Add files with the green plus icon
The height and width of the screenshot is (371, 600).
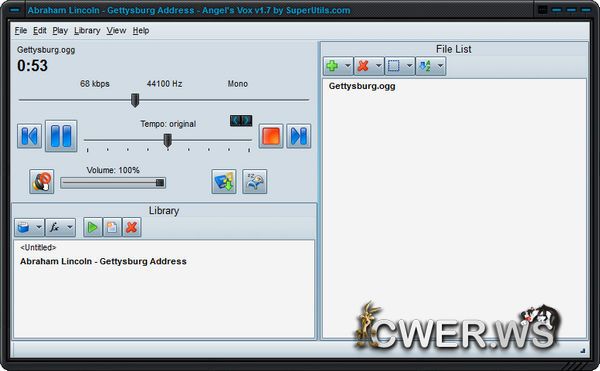pyautogui.click(x=333, y=66)
